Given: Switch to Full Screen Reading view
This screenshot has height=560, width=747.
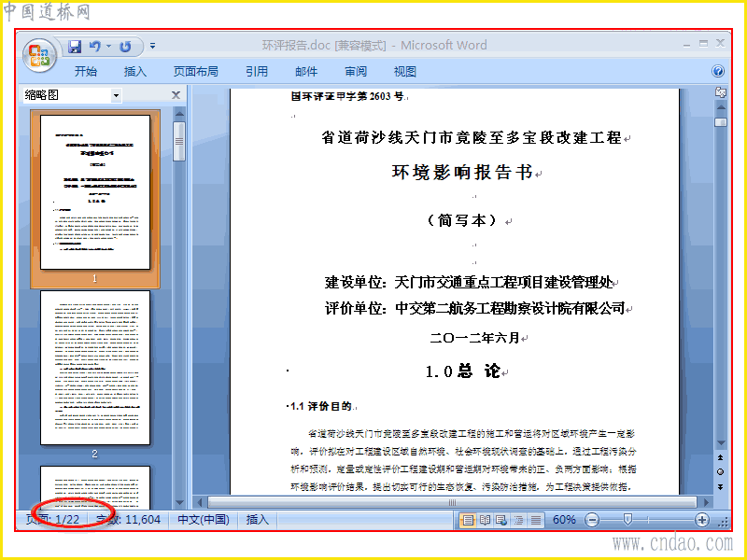Looking at the screenshot, I should tap(485, 520).
